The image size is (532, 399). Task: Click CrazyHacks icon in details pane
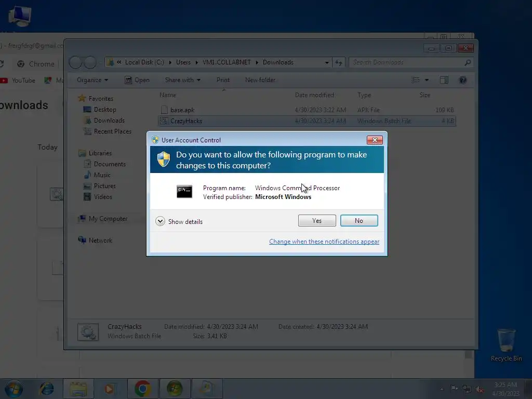[88, 332]
